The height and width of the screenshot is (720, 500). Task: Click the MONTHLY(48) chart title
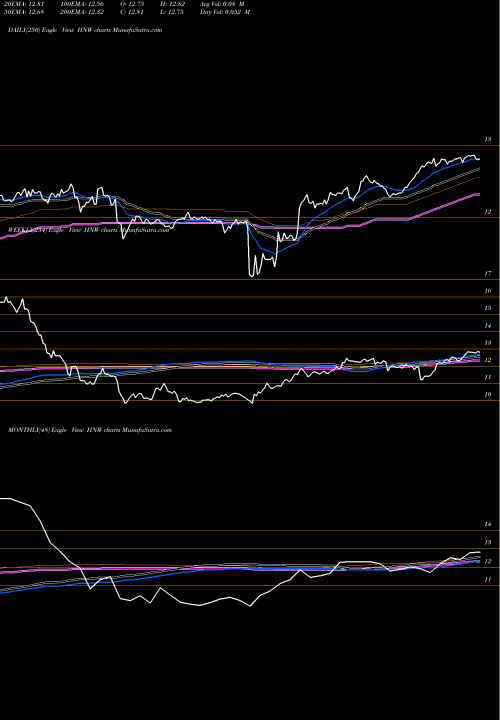click(x=90, y=430)
